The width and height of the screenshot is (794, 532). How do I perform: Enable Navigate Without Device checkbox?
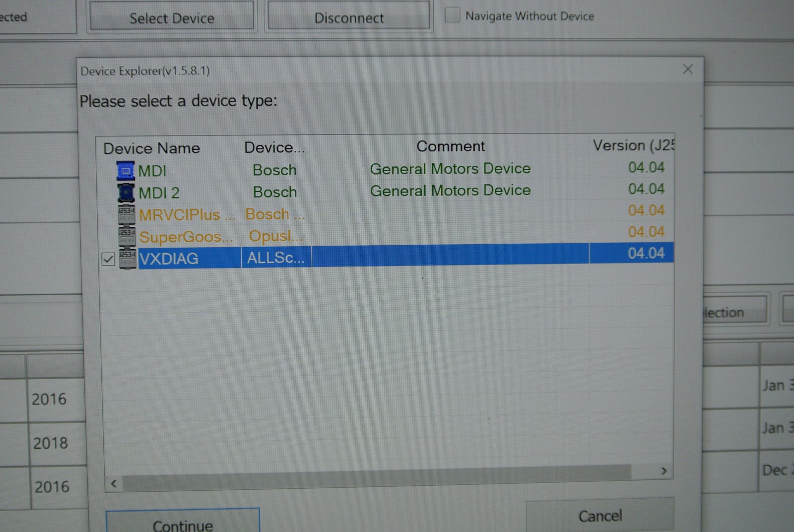(x=452, y=15)
